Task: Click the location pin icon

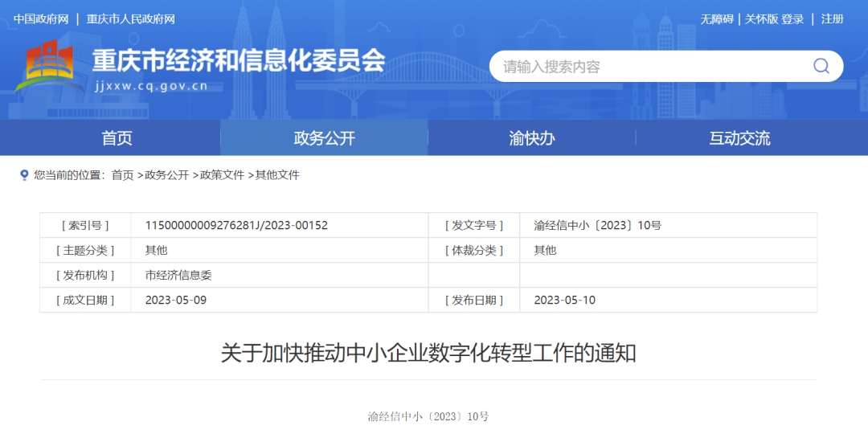Action: (24, 174)
